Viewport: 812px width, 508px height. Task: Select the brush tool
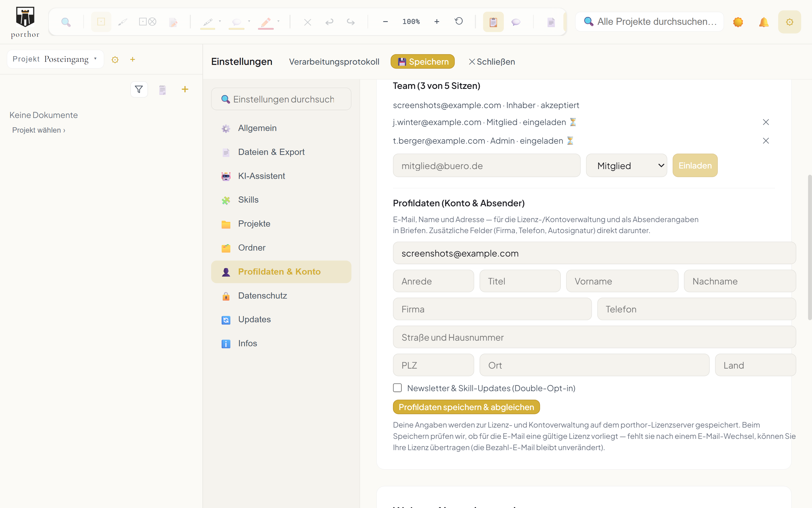coord(123,22)
